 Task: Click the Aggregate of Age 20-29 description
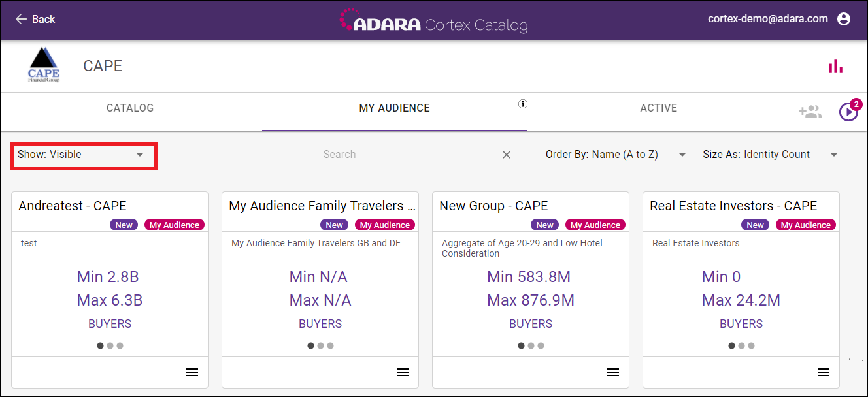pyautogui.click(x=522, y=248)
